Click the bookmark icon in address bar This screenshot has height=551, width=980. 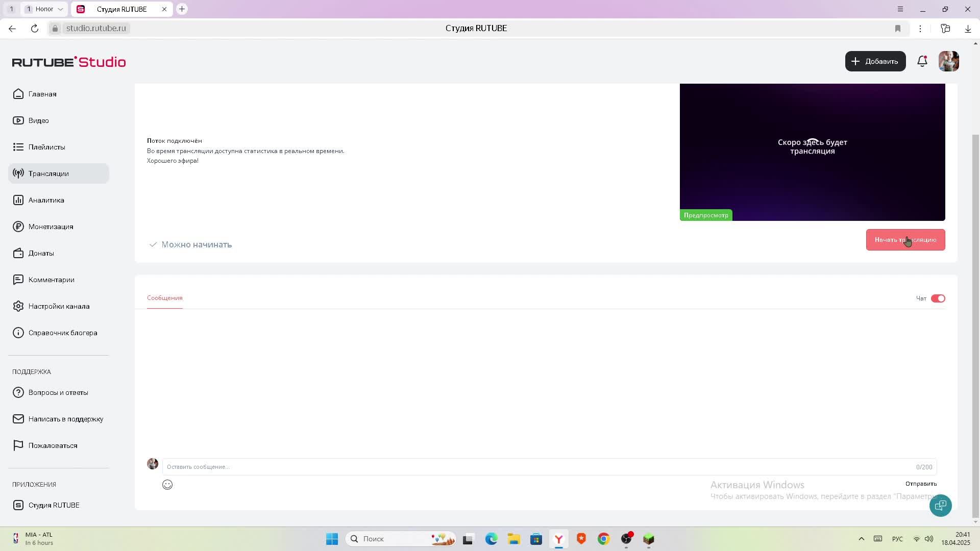click(x=898, y=29)
